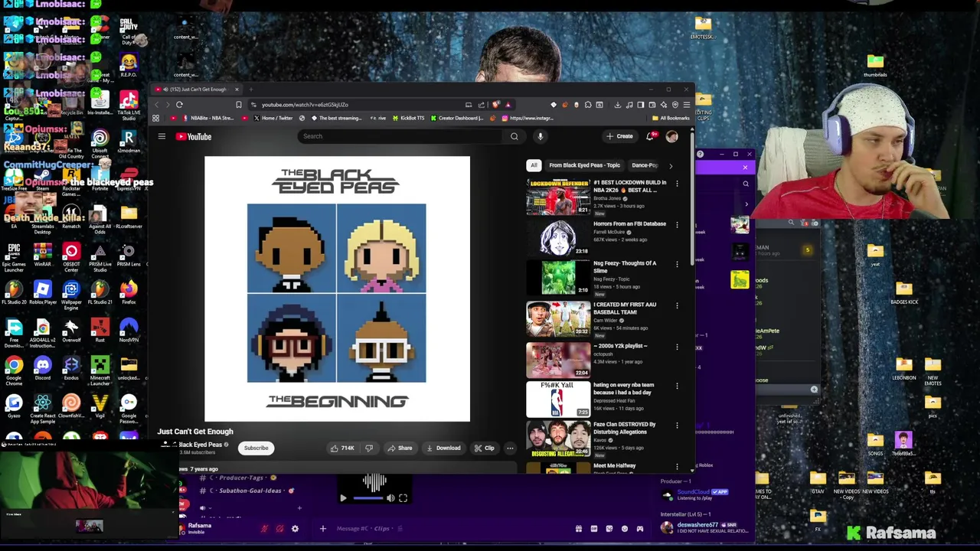Open Home / Twitter bookmark
The image size is (980, 551).
pos(273,119)
